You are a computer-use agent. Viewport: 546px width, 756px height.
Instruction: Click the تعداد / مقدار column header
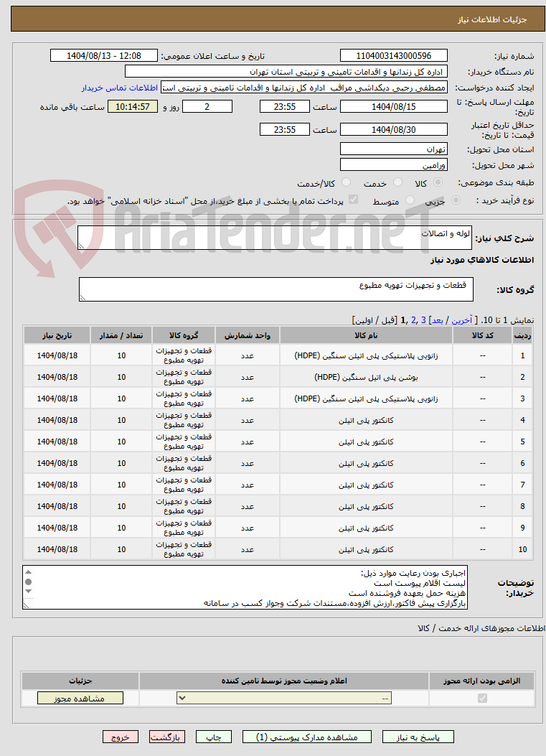pyautogui.click(x=121, y=335)
